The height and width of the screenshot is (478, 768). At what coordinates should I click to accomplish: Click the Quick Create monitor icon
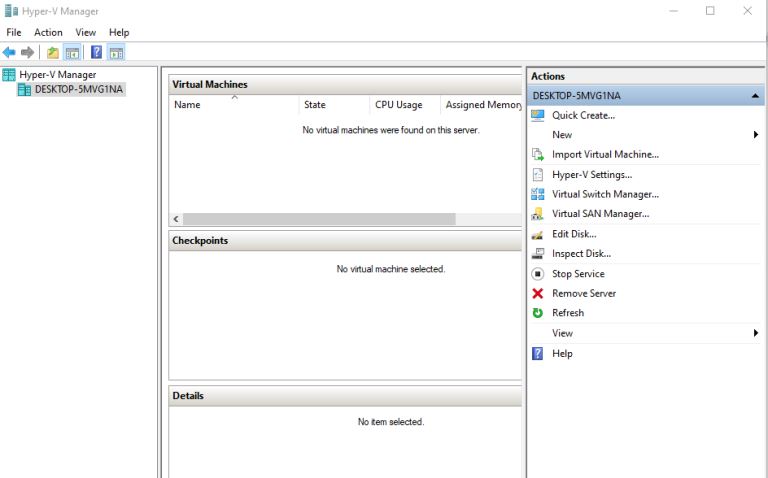point(537,116)
